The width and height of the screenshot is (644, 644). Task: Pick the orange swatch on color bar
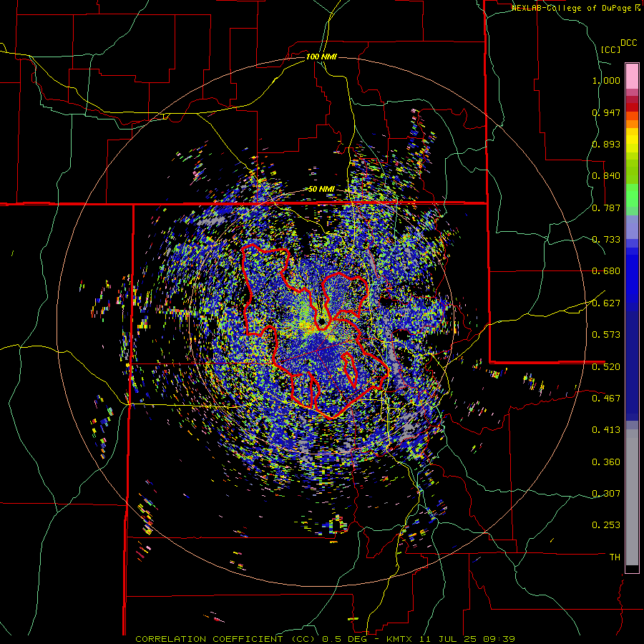click(x=632, y=124)
